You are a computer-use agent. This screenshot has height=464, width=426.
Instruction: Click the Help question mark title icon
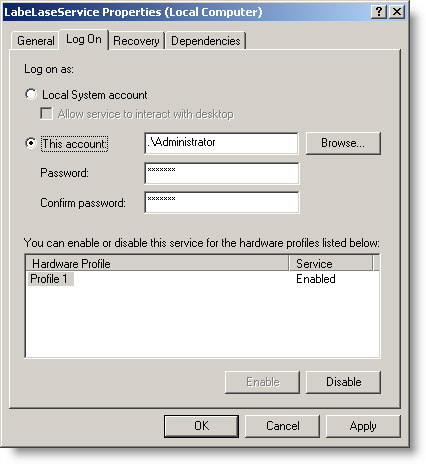pyautogui.click(x=379, y=12)
